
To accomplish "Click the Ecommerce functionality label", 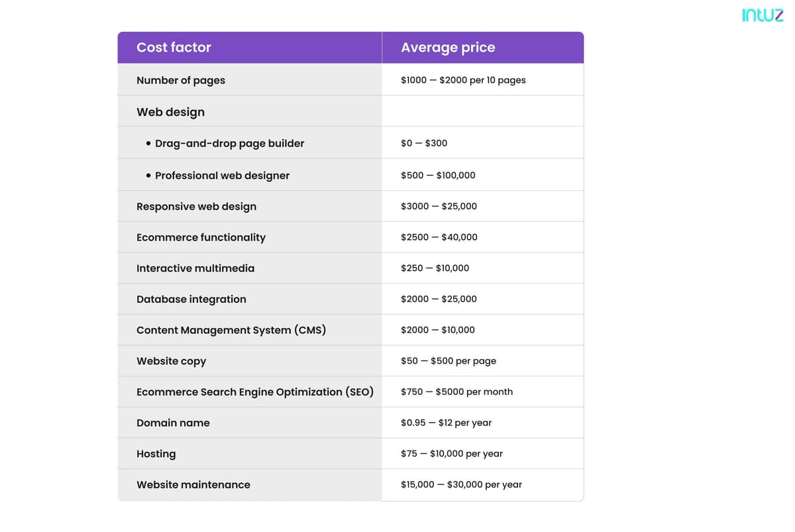I will 201,237.
